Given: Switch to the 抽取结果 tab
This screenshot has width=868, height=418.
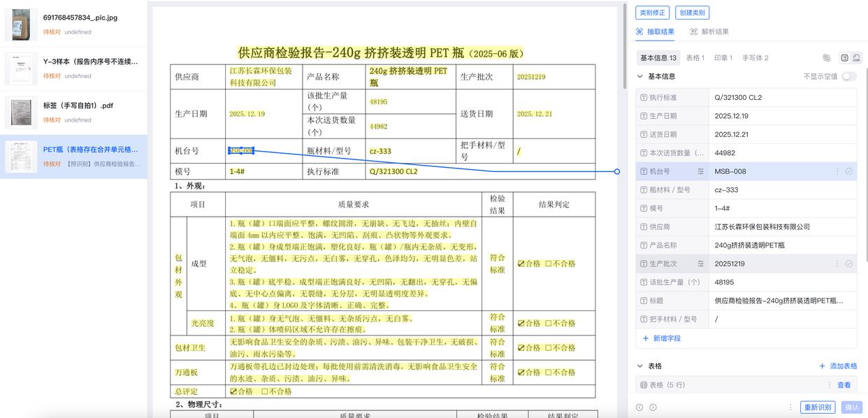Looking at the screenshot, I should pyautogui.click(x=655, y=32).
